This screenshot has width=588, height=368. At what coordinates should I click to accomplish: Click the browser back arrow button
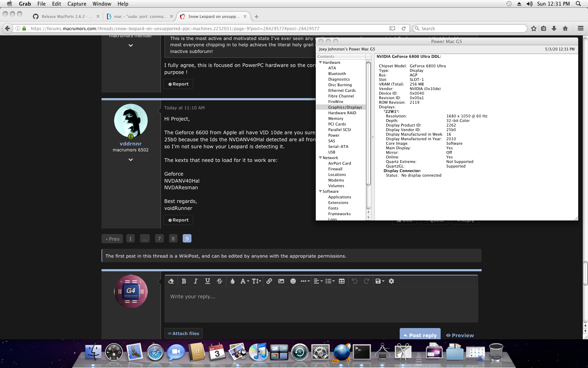pyautogui.click(x=7, y=28)
